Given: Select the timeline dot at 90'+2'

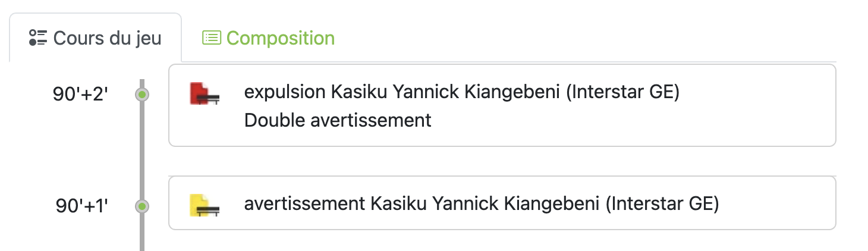Looking at the screenshot, I should point(141,94).
